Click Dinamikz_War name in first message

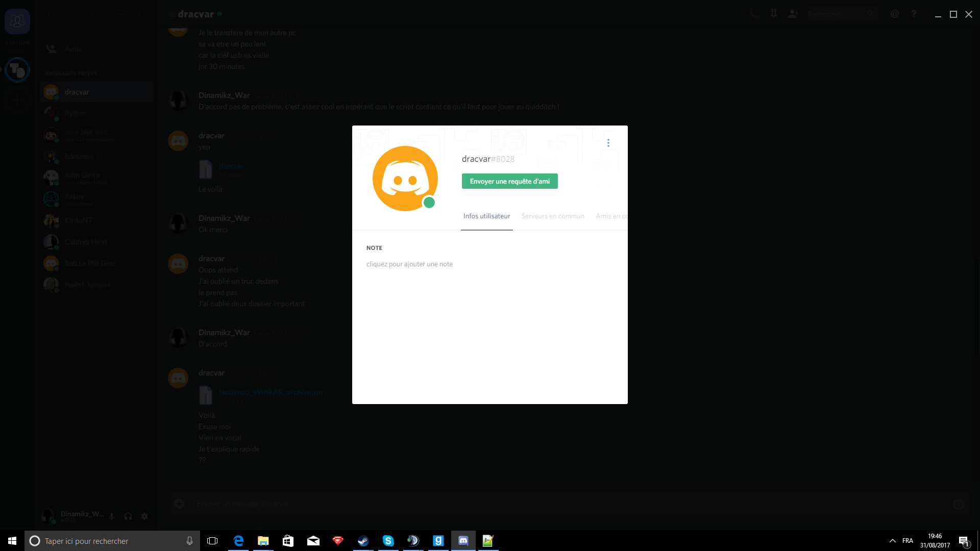[x=224, y=95]
